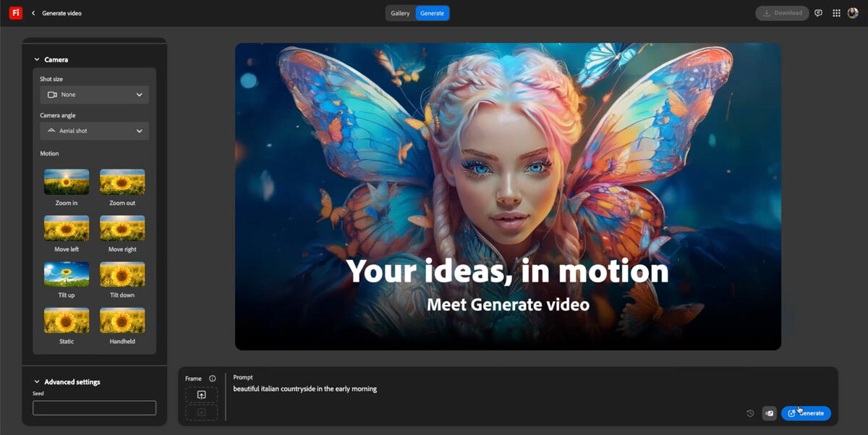Click the Generate video page title
The width and height of the screenshot is (868, 435).
pos(61,13)
